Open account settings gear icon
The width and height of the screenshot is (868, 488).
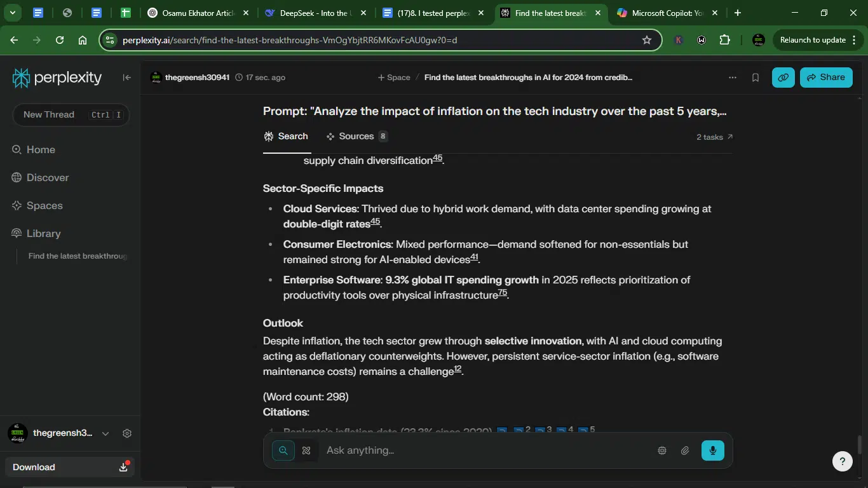click(x=127, y=433)
